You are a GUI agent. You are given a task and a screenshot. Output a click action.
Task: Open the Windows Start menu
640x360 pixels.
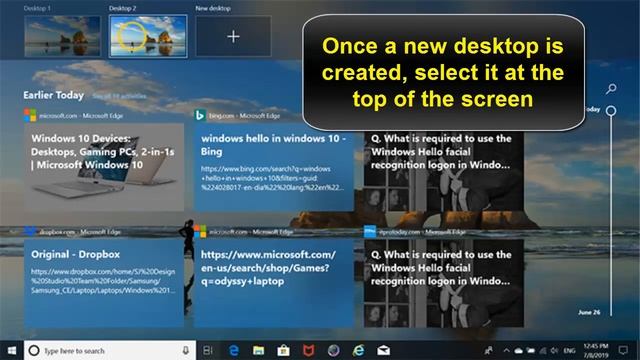[12, 351]
